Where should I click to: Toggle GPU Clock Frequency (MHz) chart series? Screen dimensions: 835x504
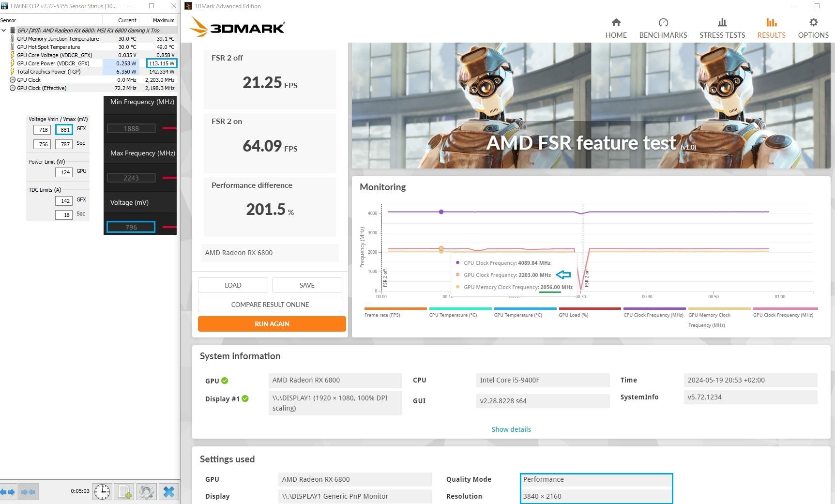(x=785, y=312)
